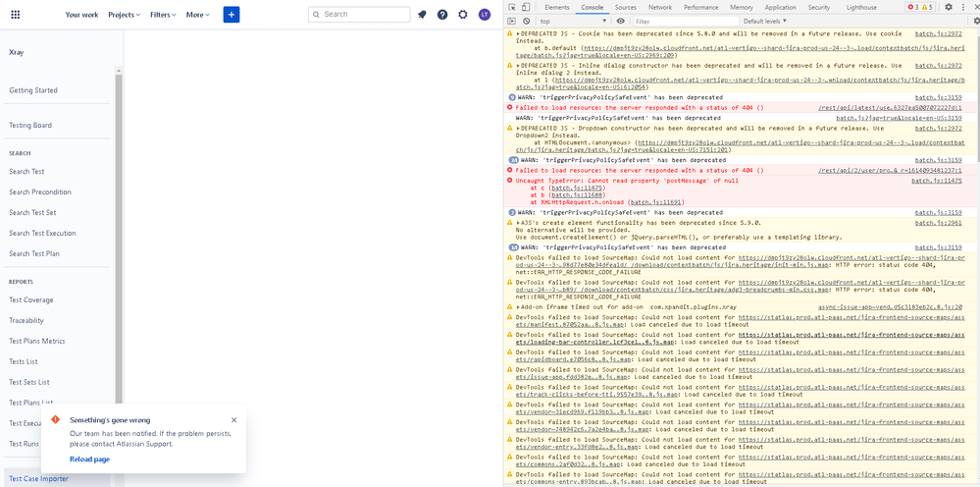Screen dimensions: 980x487
Task: Open the LT user profile avatar
Action: (x=485, y=15)
